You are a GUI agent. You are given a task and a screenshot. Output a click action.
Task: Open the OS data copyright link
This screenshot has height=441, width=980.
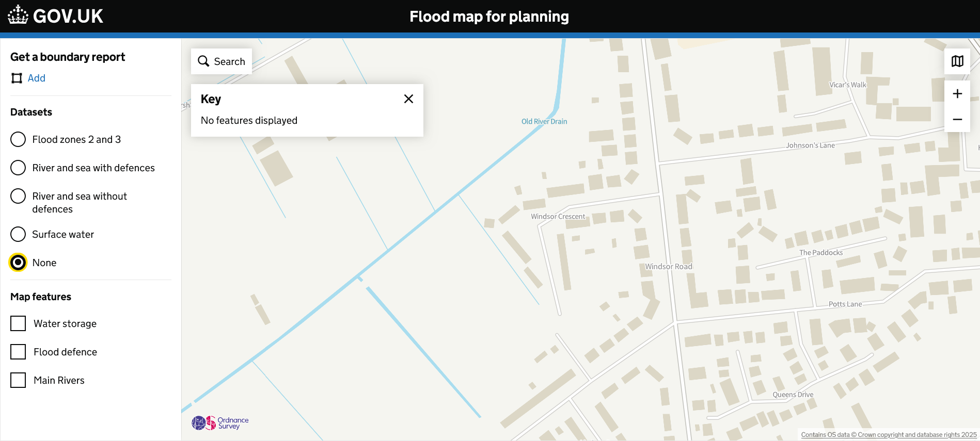[x=889, y=435]
